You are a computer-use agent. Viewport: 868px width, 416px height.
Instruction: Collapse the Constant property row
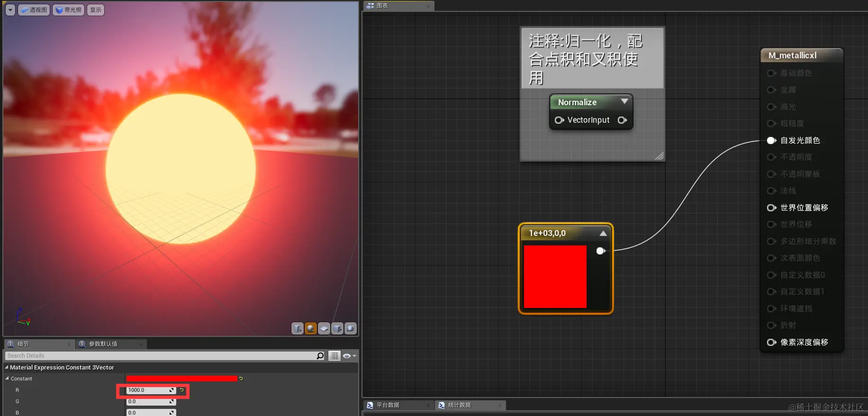(x=7, y=379)
